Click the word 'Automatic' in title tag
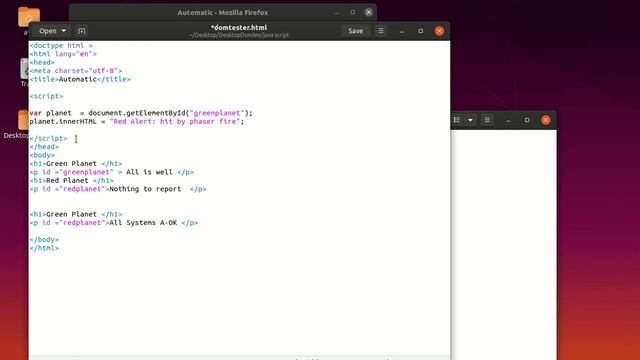The width and height of the screenshot is (640, 360). point(78,79)
